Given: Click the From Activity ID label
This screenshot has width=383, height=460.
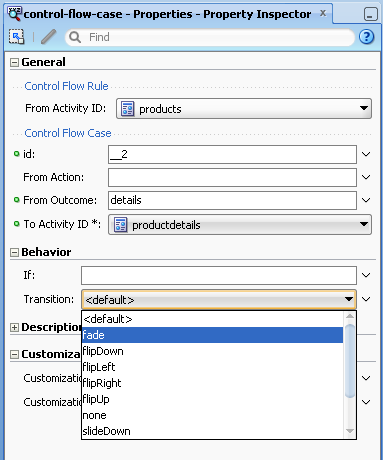Looking at the screenshot, I should click(65, 108).
